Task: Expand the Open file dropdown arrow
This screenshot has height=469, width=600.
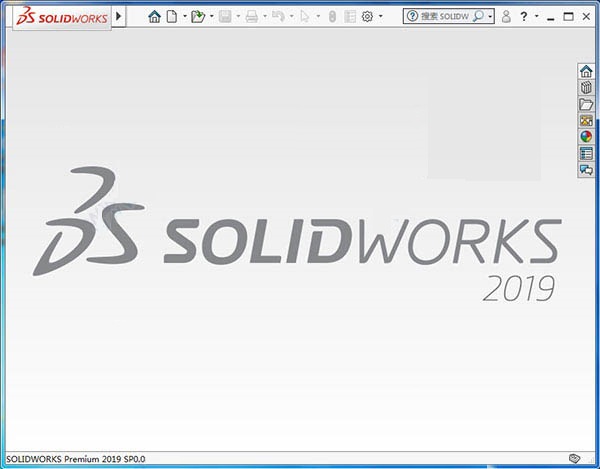Action: (x=211, y=17)
